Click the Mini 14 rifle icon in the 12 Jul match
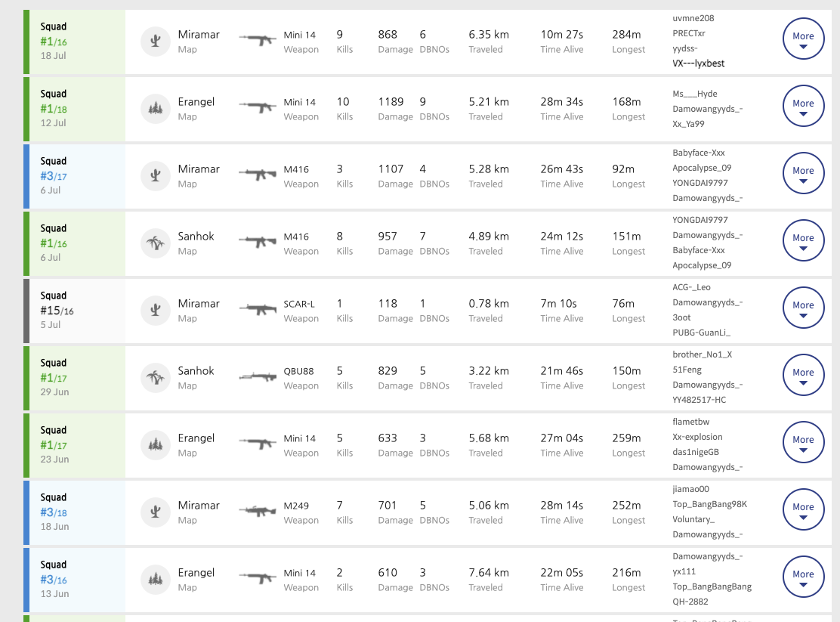 (258, 108)
